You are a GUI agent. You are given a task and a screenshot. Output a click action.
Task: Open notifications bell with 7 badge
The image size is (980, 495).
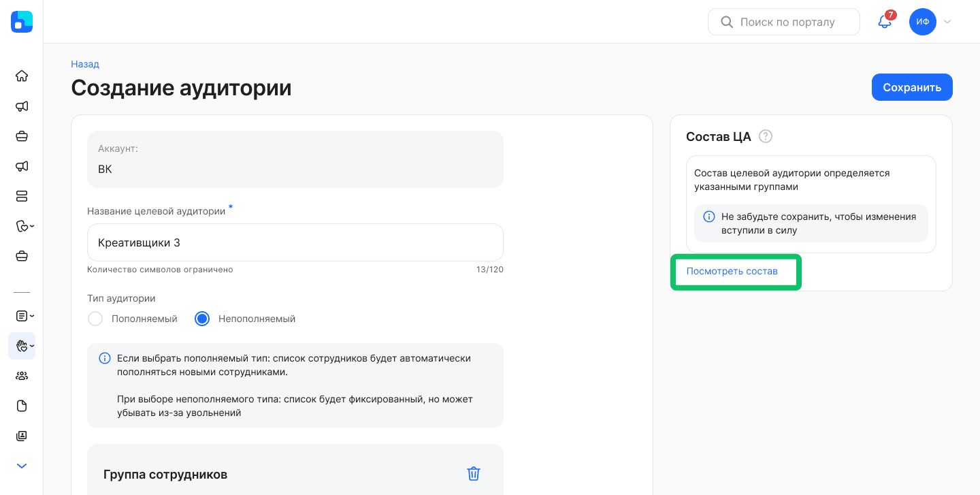(x=885, y=20)
